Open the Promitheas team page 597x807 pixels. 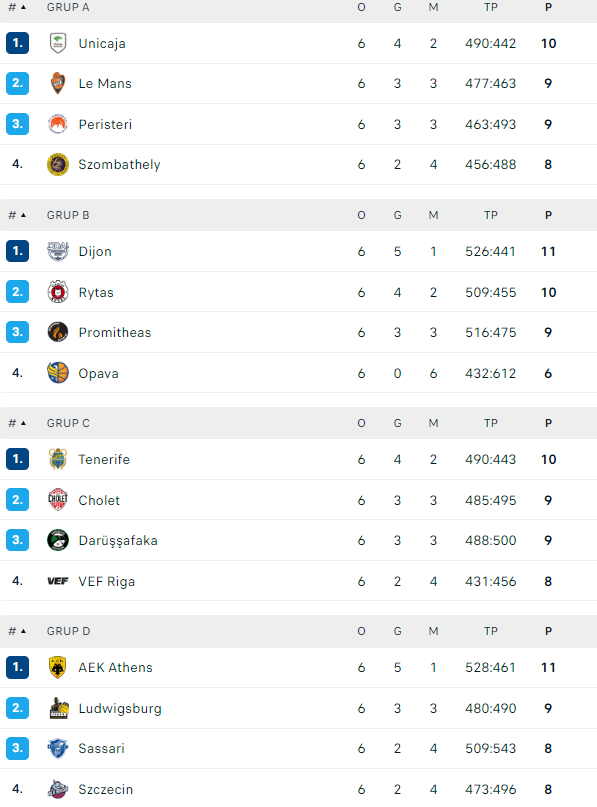pos(115,332)
